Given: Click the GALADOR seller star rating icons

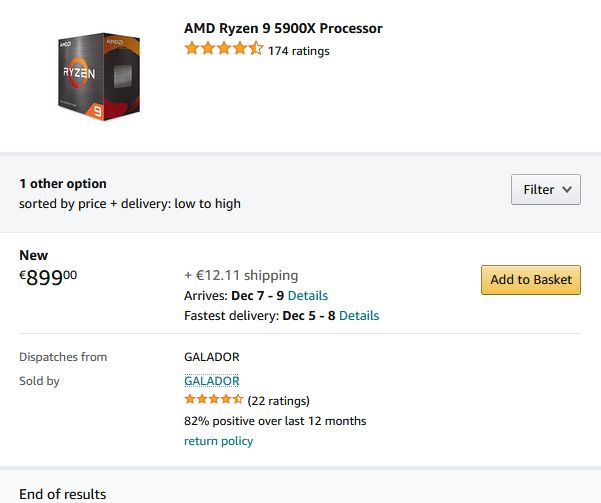Looking at the screenshot, I should [x=213, y=399].
